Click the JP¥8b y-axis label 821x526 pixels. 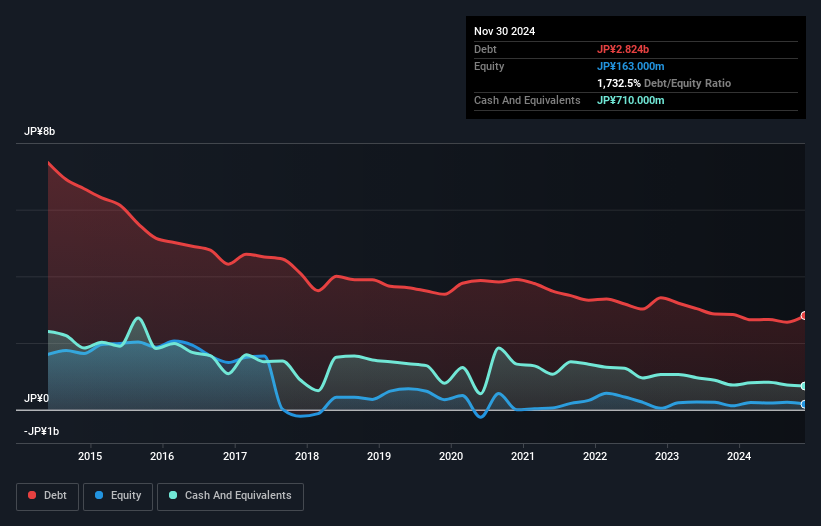point(39,131)
